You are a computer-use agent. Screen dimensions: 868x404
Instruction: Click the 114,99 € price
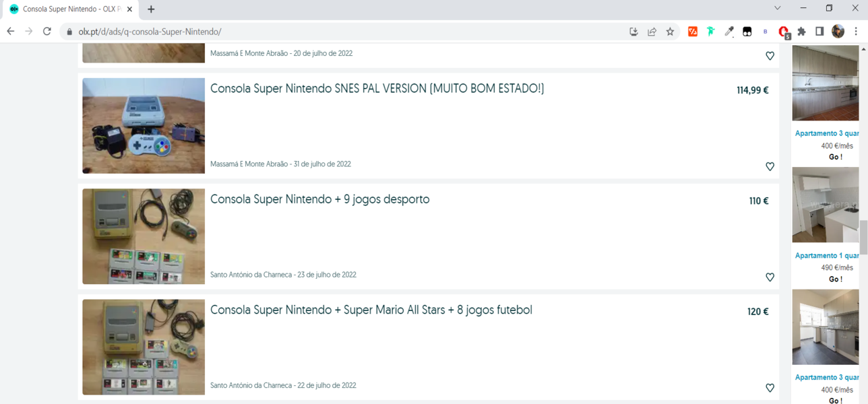(753, 90)
